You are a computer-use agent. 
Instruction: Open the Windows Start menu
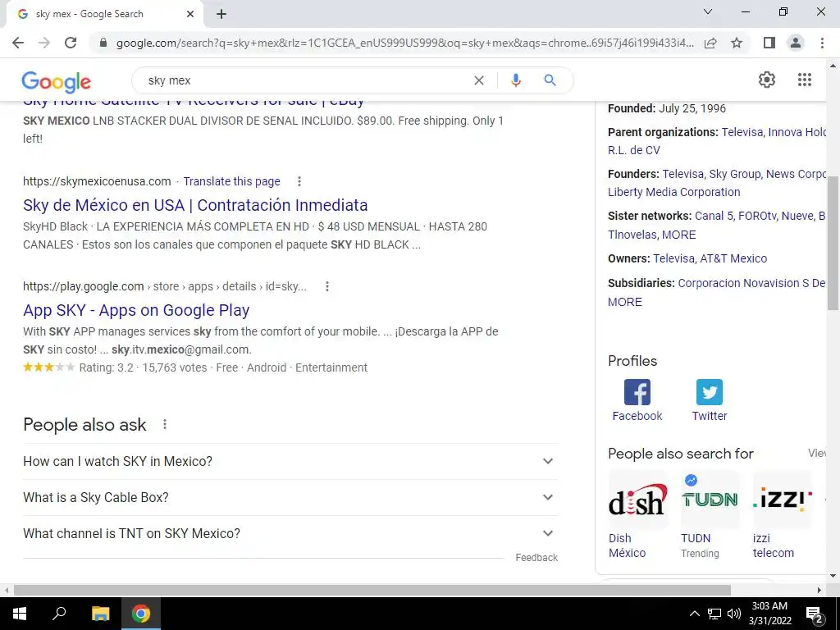tap(20, 614)
